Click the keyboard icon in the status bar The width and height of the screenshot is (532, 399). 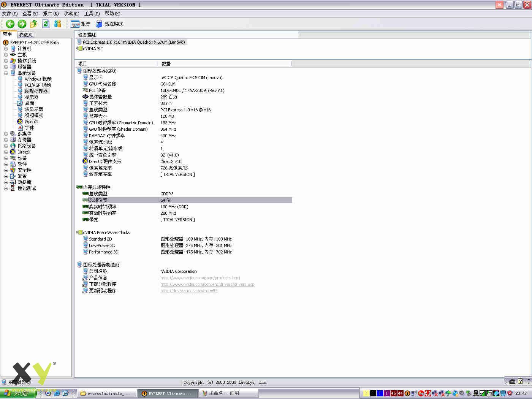[512, 382]
